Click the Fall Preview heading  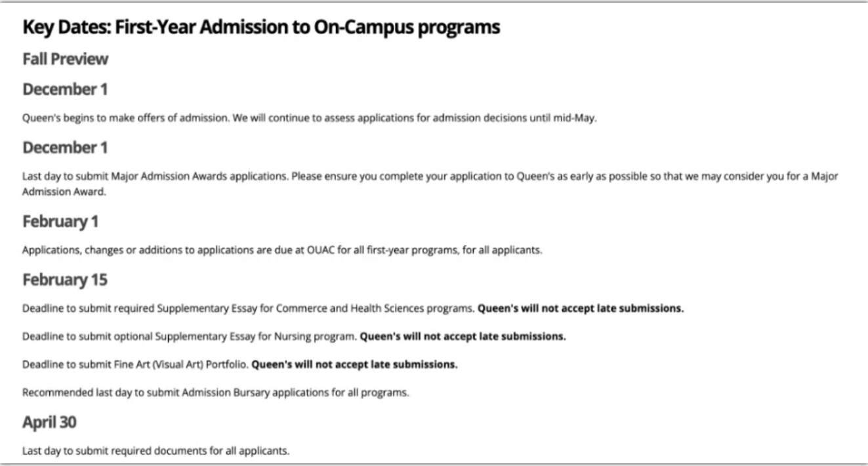[65, 59]
